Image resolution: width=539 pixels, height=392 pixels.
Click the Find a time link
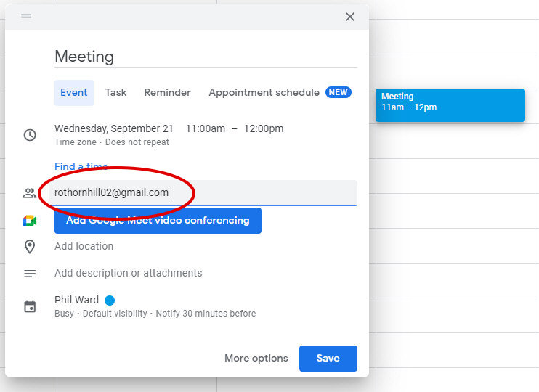coord(81,167)
